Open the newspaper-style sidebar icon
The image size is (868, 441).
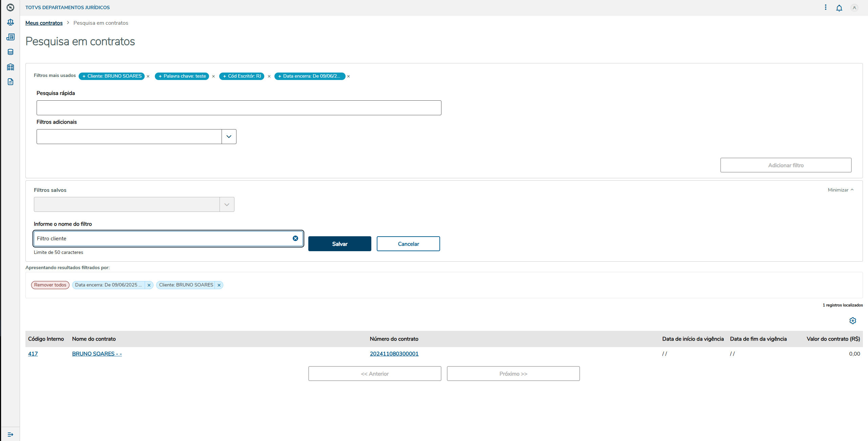pos(11,37)
